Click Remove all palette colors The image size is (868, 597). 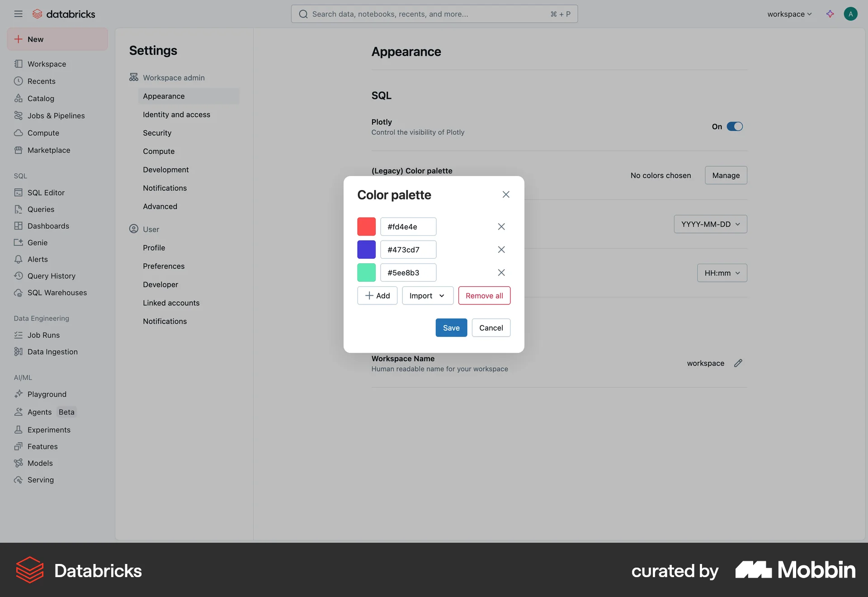(x=484, y=295)
